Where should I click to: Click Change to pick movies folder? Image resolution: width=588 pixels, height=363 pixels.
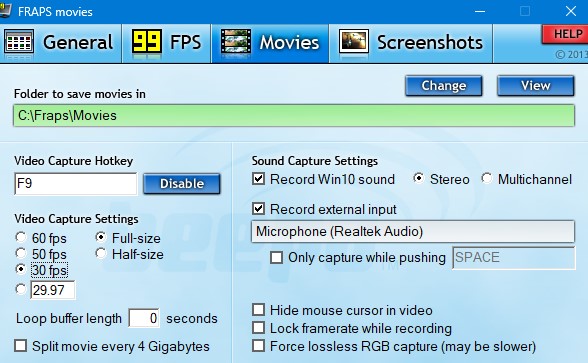coord(444,86)
